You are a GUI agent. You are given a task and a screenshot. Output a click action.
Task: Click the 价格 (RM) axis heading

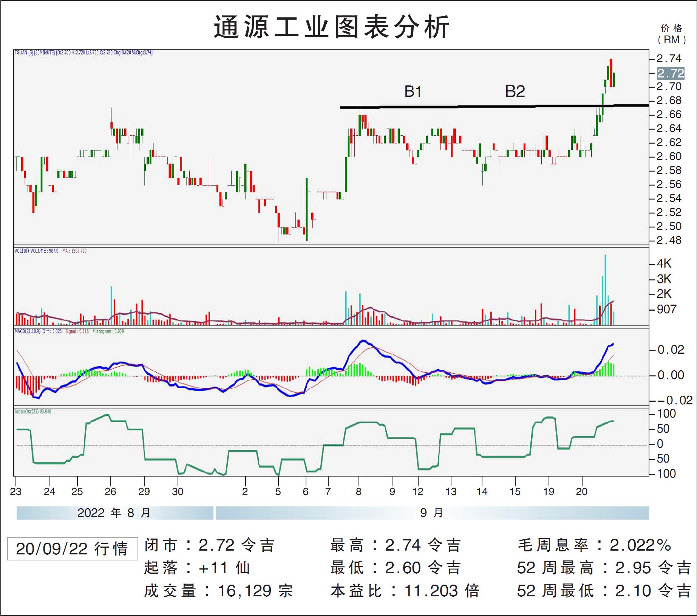pyautogui.click(x=671, y=34)
